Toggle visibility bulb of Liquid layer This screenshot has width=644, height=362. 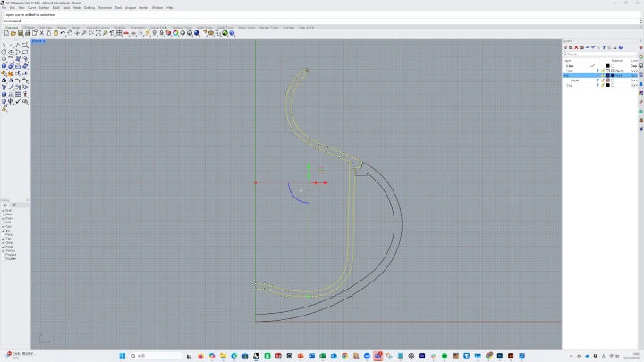pos(597,80)
